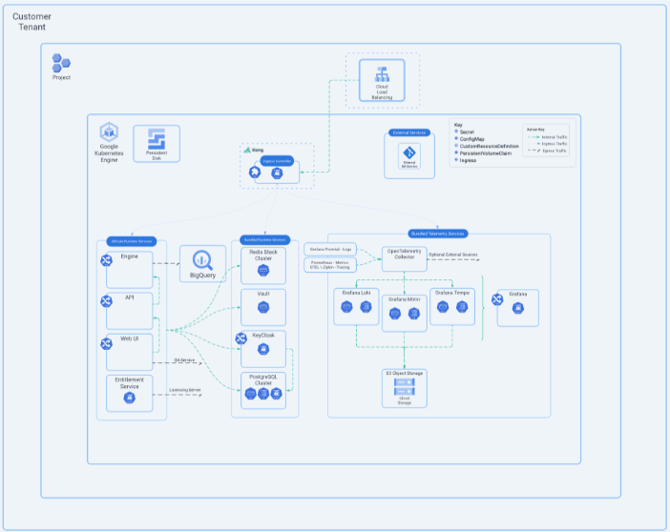The image size is (670, 532).
Task: Click the blue pill label above Engine box
Action: coord(132,241)
